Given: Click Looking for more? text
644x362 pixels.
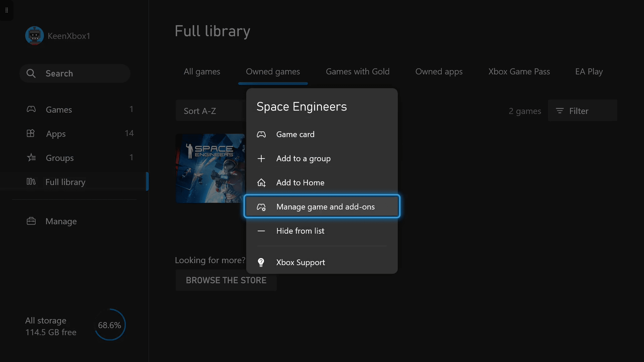Looking at the screenshot, I should [x=210, y=260].
